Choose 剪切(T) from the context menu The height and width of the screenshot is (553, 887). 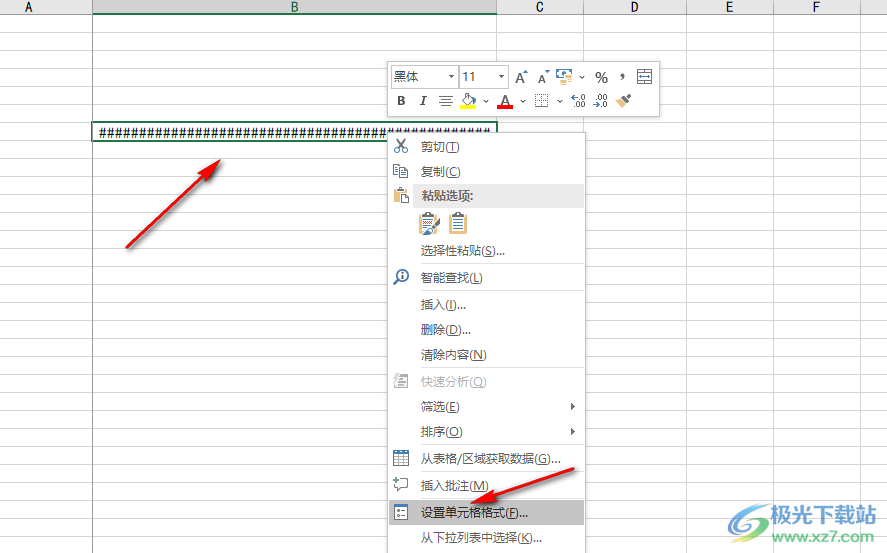click(486, 147)
